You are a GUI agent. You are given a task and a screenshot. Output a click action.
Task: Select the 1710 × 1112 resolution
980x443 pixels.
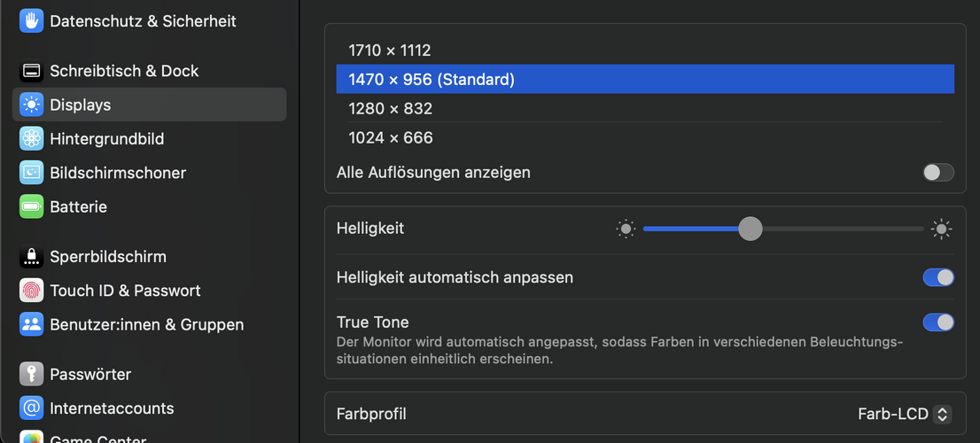pyautogui.click(x=645, y=50)
